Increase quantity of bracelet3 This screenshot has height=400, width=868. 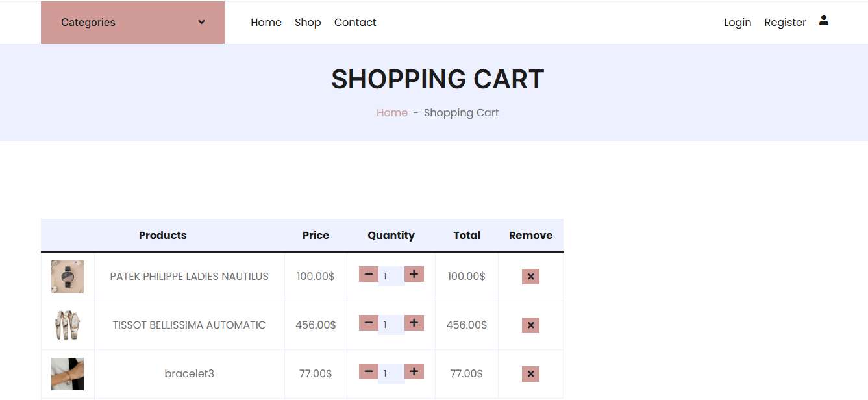(414, 371)
